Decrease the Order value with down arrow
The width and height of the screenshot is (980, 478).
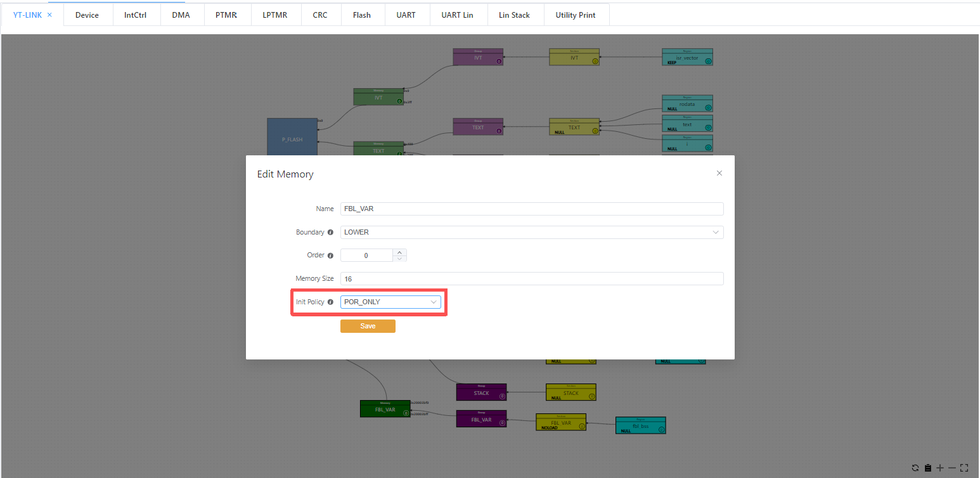click(399, 259)
